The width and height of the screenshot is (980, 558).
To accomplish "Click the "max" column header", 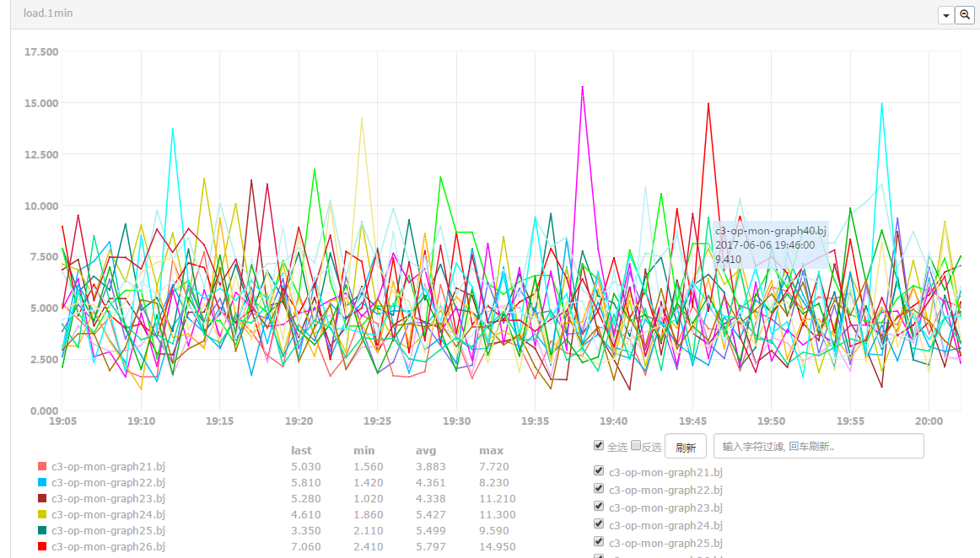I will pos(491,450).
